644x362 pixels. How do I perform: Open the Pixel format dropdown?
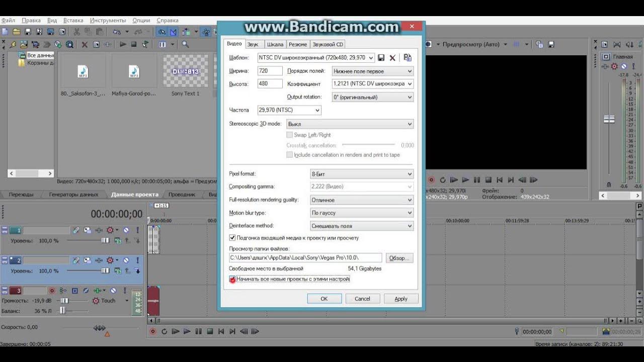(x=362, y=174)
